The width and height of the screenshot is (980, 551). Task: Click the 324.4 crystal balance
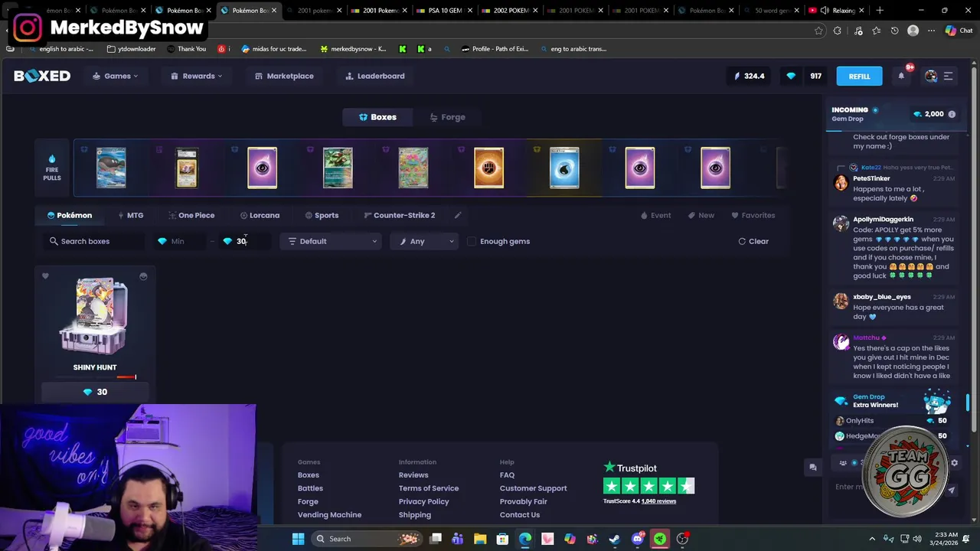pos(749,76)
